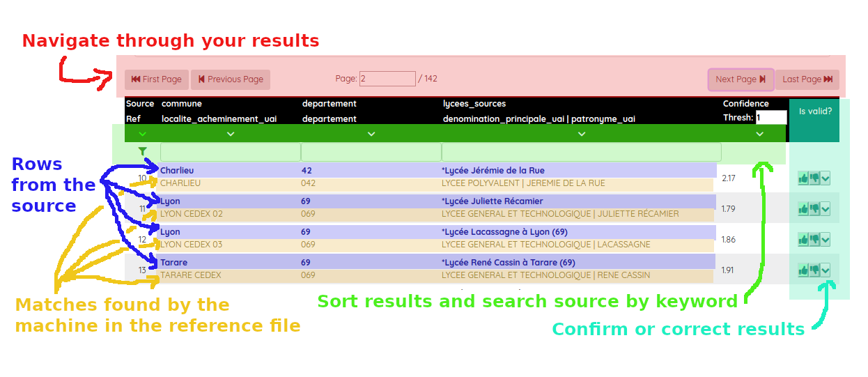Screen dimensions: 868x377
Task: Expand options chevron for Tarare row
Action: pos(826,270)
